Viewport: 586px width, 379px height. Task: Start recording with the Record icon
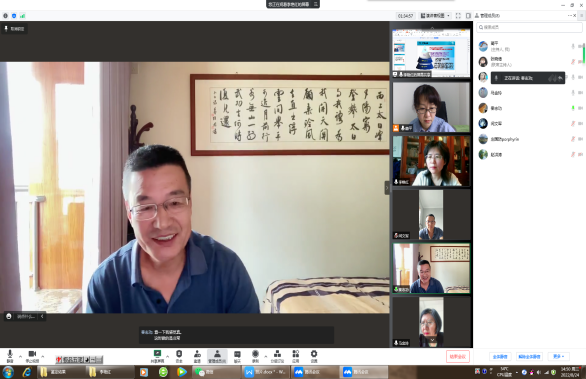click(x=255, y=356)
